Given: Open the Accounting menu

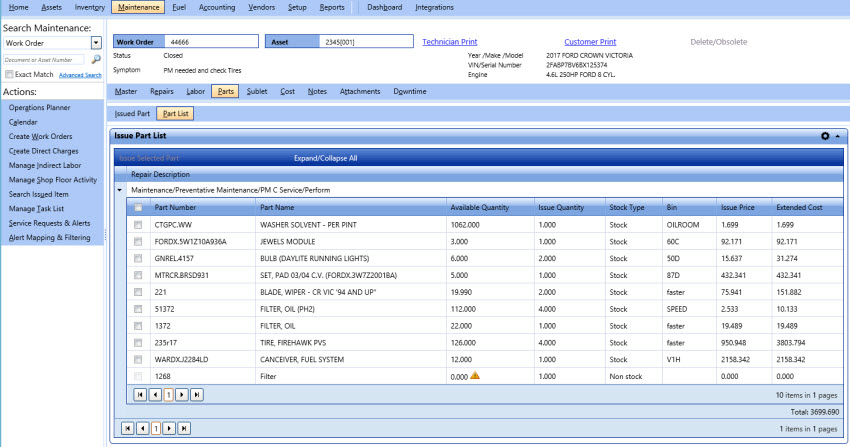Looking at the screenshot, I should tap(217, 7).
